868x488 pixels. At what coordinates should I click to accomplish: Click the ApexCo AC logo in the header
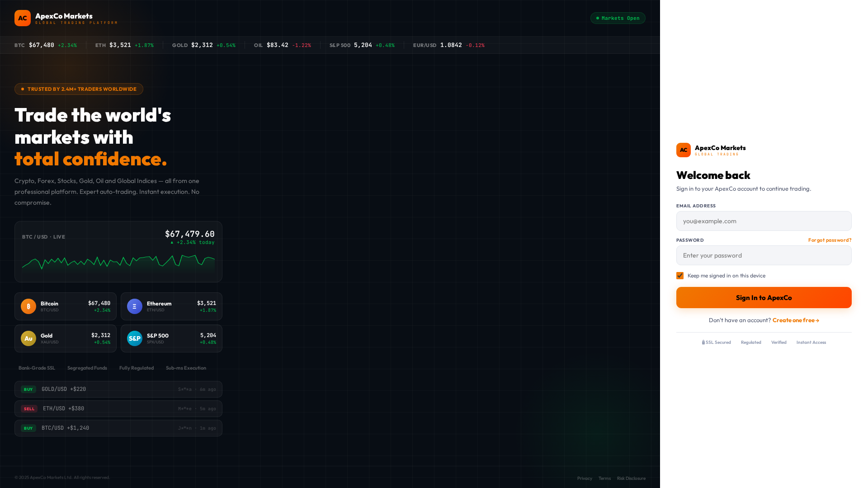click(23, 18)
